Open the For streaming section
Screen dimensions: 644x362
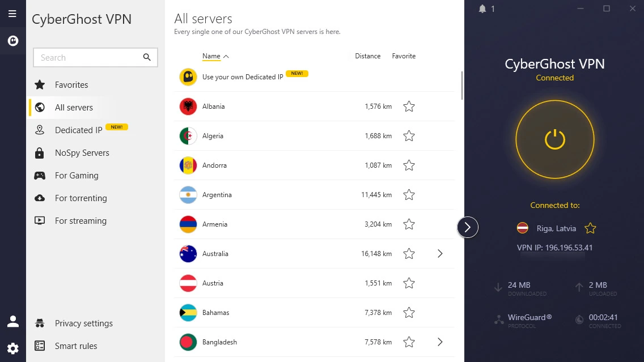click(x=80, y=221)
